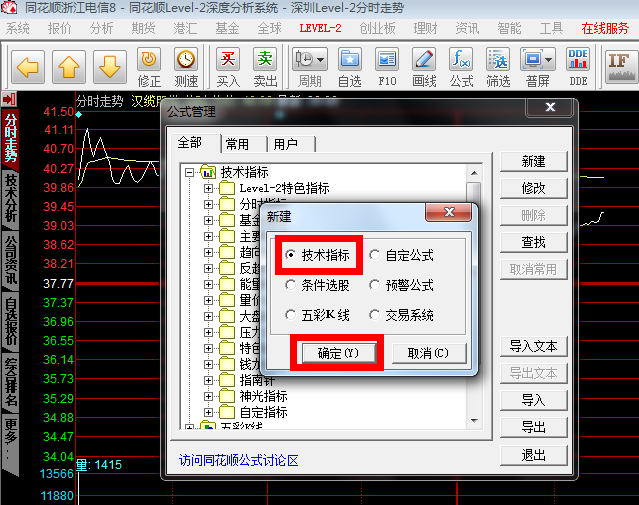Click the DDE toolbar icon
This screenshot has height=505, width=639.
pos(578,66)
